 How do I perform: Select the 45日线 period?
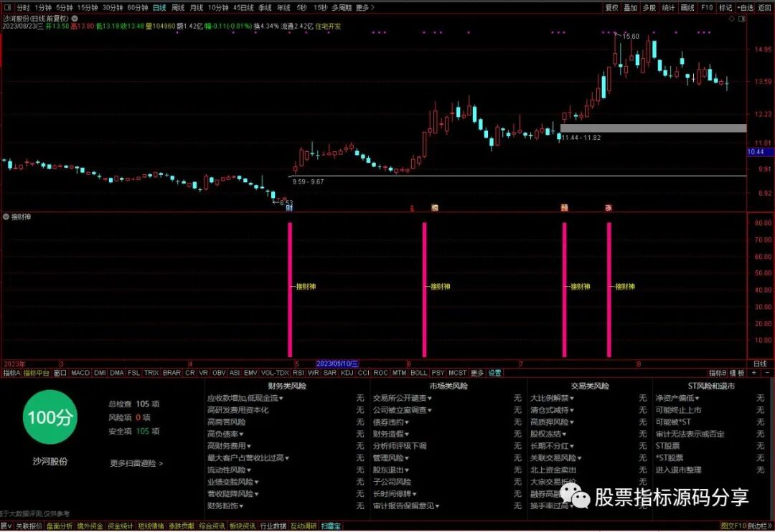pos(243,7)
